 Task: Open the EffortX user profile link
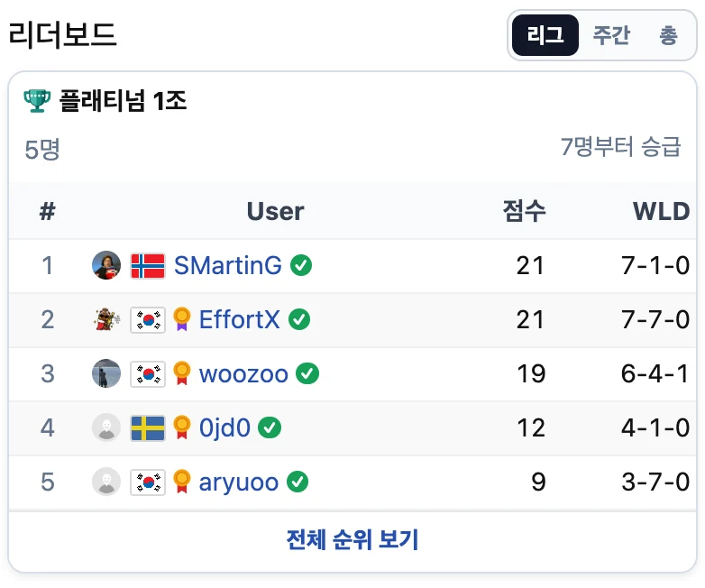click(x=240, y=319)
